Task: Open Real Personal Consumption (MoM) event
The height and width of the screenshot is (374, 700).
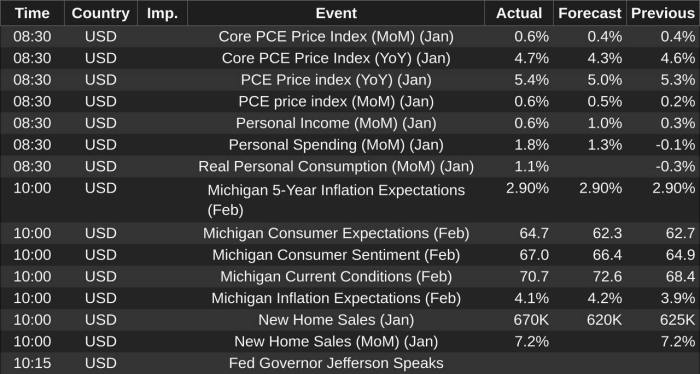Action: coord(336,166)
